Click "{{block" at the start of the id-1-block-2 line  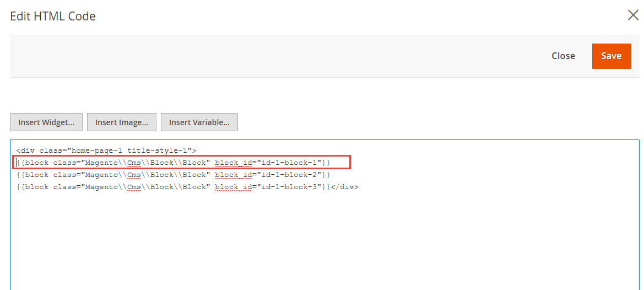pos(33,175)
